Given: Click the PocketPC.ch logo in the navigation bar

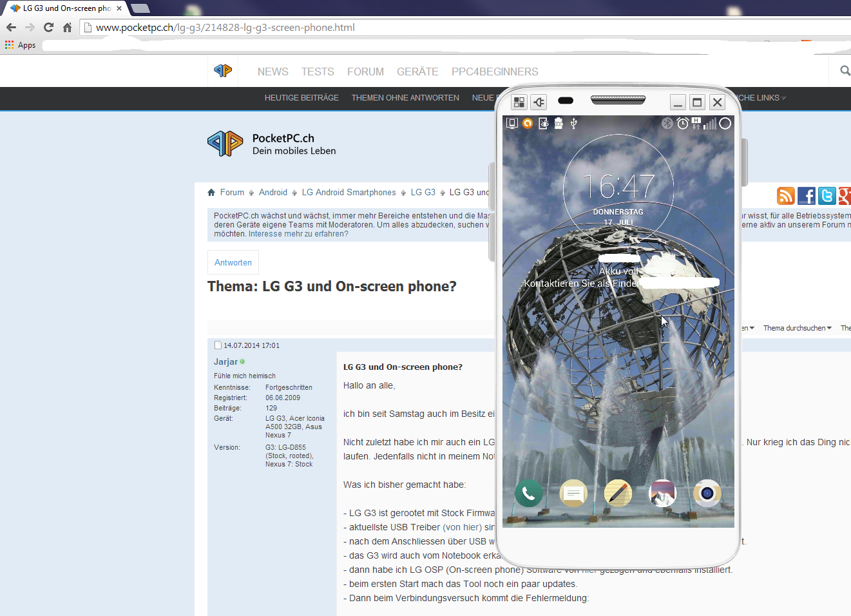Looking at the screenshot, I should [x=223, y=71].
